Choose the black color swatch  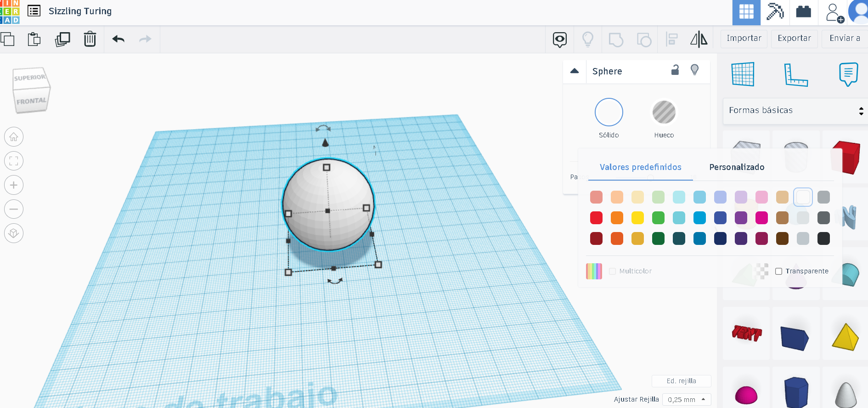823,238
